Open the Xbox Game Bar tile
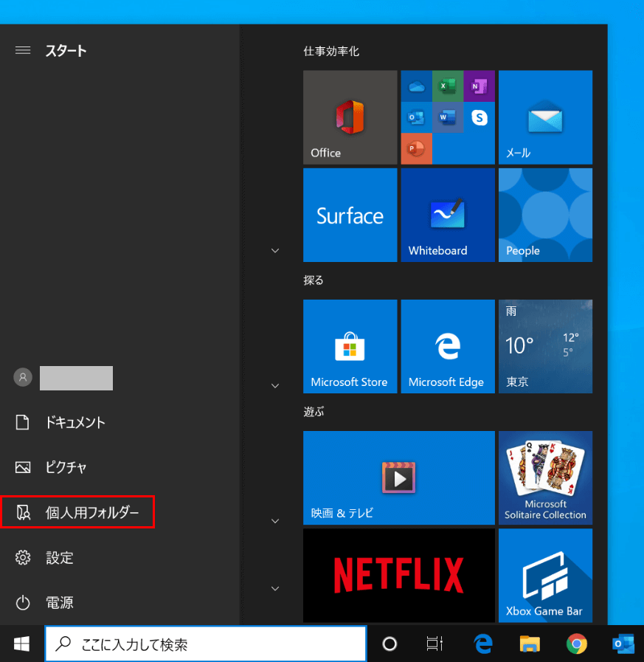The width and height of the screenshot is (644, 662). [545, 576]
